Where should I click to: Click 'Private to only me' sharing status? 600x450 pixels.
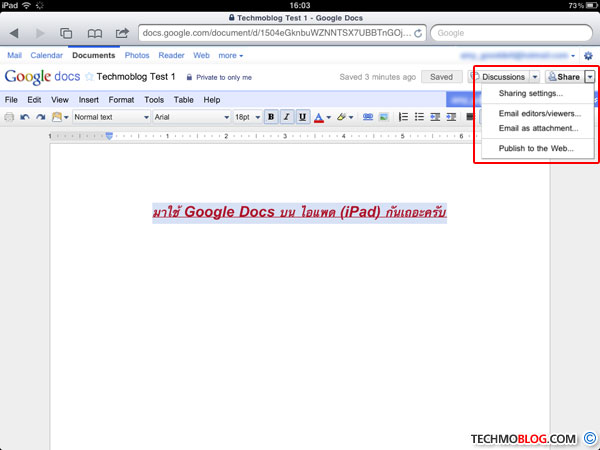(x=219, y=77)
